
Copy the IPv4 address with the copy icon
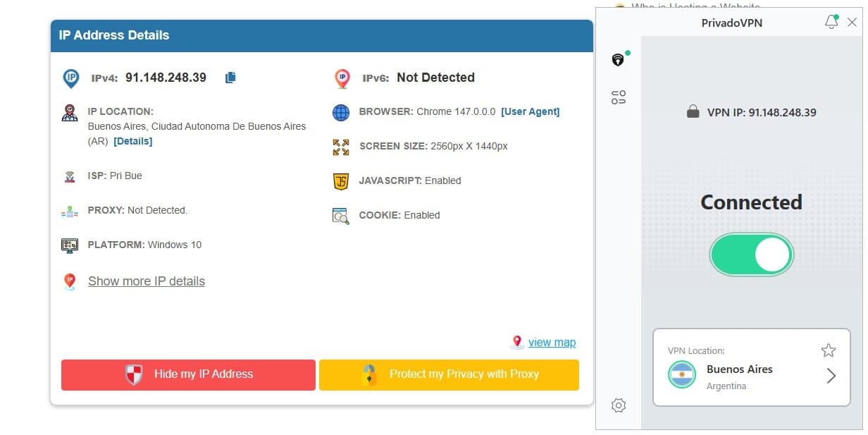tap(230, 78)
